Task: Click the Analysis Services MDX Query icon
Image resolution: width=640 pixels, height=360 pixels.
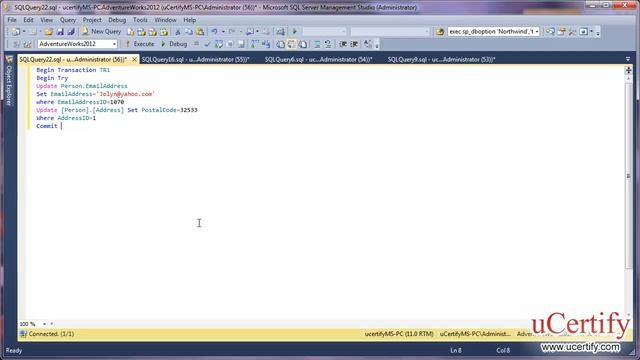Action: pos(141,31)
